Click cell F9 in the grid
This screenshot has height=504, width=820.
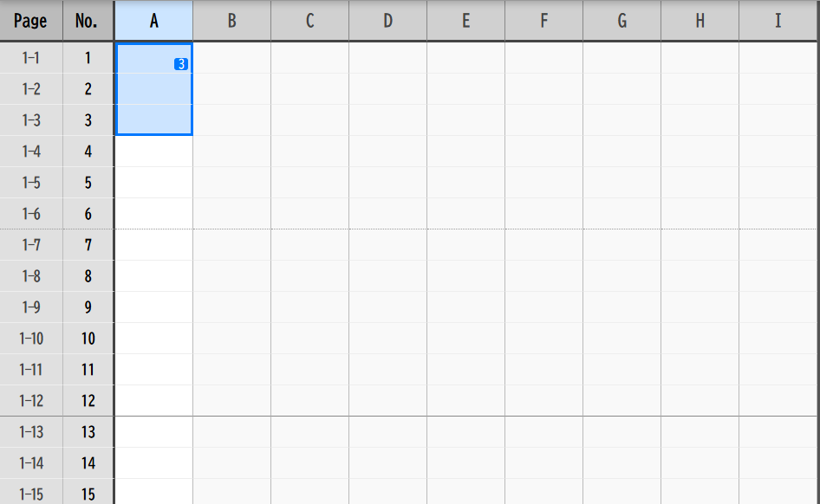tap(543, 307)
